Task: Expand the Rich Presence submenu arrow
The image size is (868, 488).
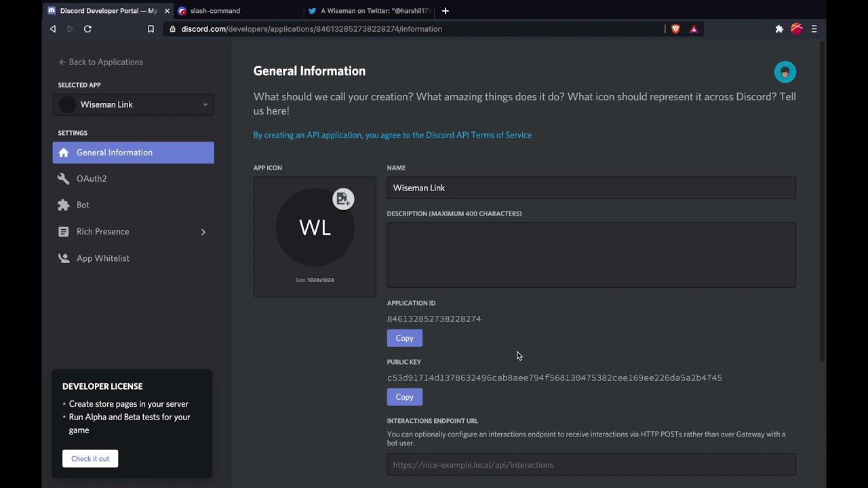Action: [x=203, y=232]
